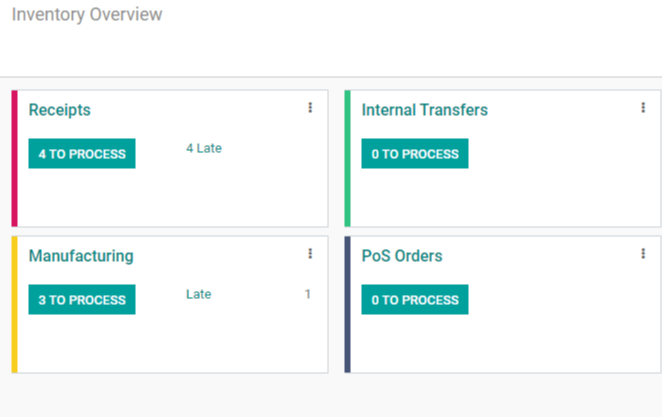The image size is (663, 417).
Task: Click Internal Transfers 0 TO PROCESS button
Action: click(415, 154)
